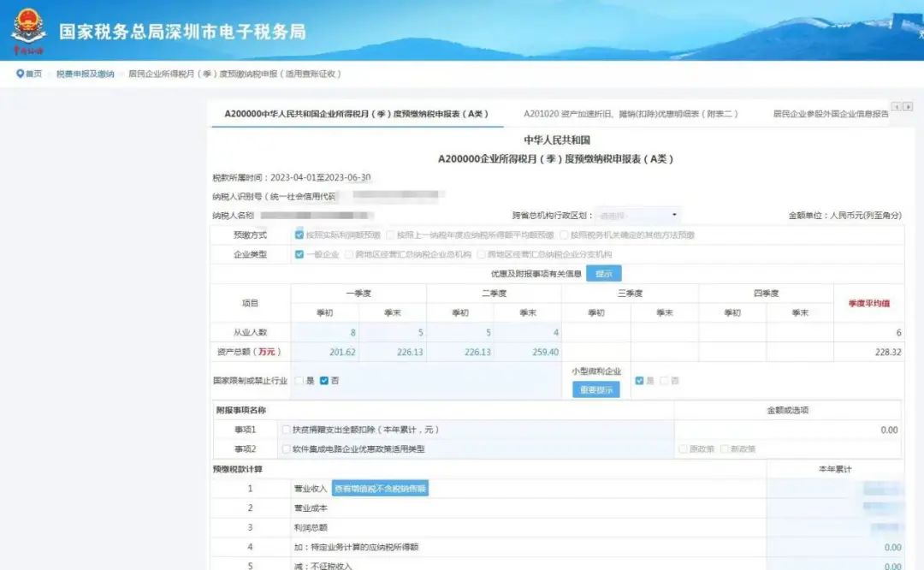This screenshot has height=570, width=924.
Task: Toggle the 一般企业 checkbox
Action: pos(299,254)
